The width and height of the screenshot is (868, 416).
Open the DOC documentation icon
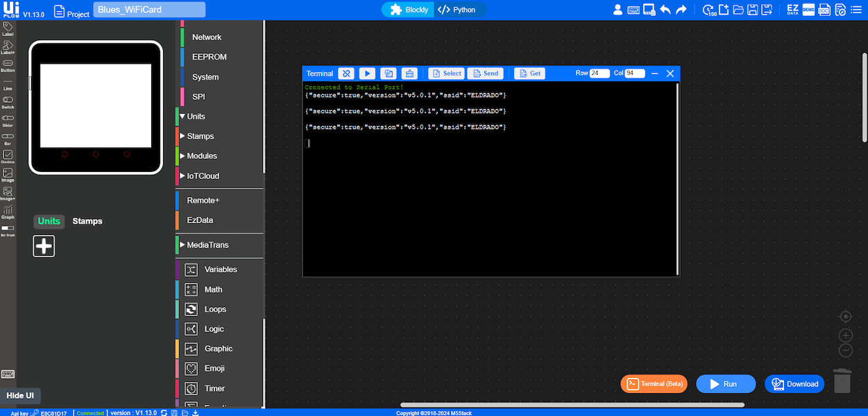click(824, 10)
